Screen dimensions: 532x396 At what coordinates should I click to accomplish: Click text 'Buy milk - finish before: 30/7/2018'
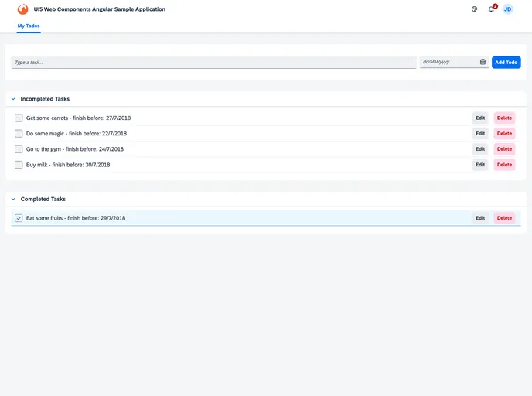click(68, 165)
